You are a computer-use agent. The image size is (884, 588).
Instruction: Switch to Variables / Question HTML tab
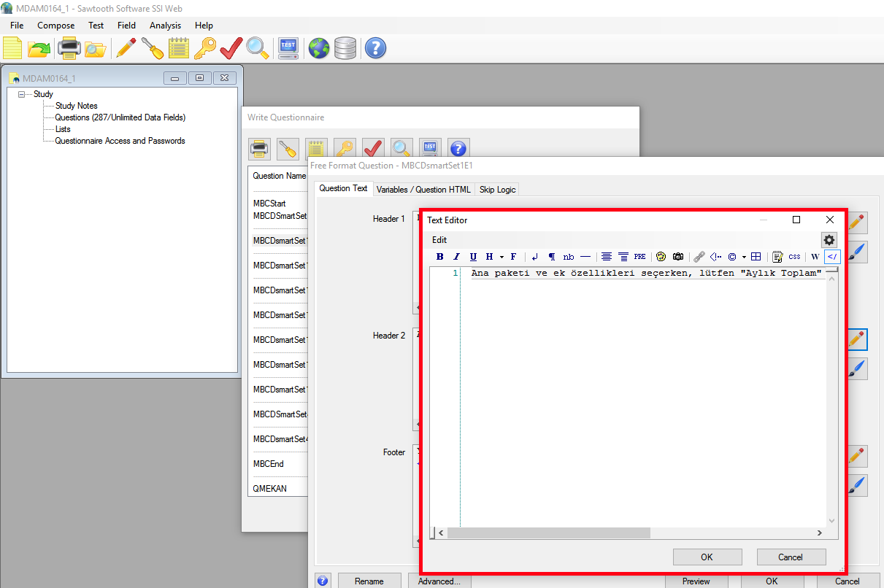423,190
